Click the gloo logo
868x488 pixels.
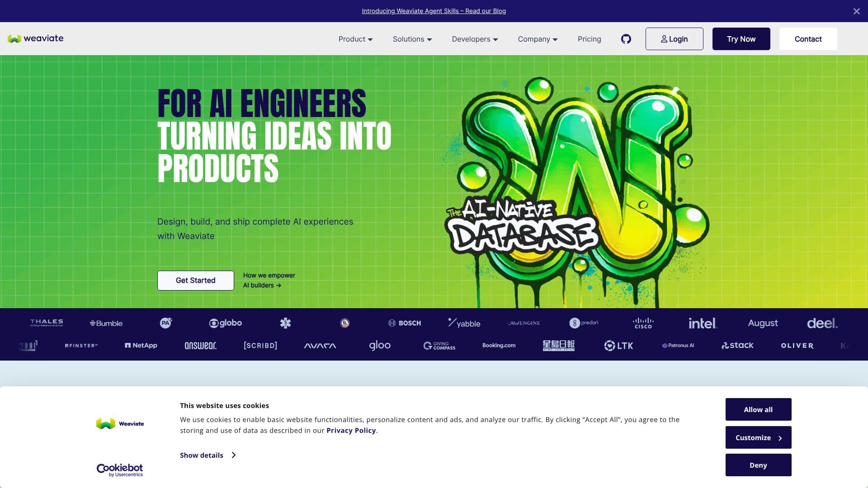click(380, 346)
